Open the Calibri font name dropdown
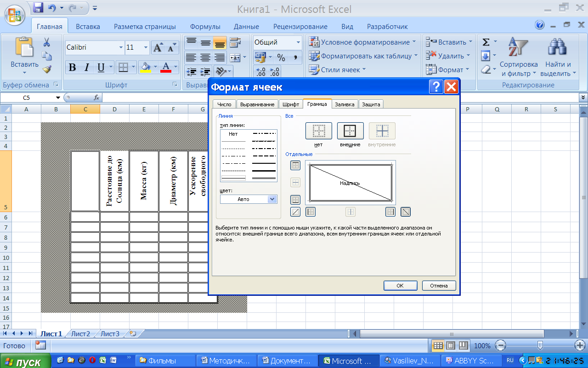 121,47
